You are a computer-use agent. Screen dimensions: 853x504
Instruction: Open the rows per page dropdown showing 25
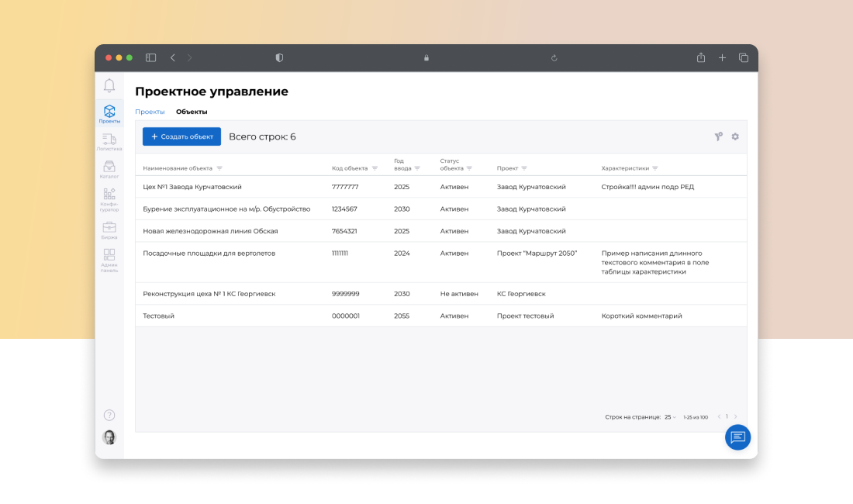click(x=670, y=416)
